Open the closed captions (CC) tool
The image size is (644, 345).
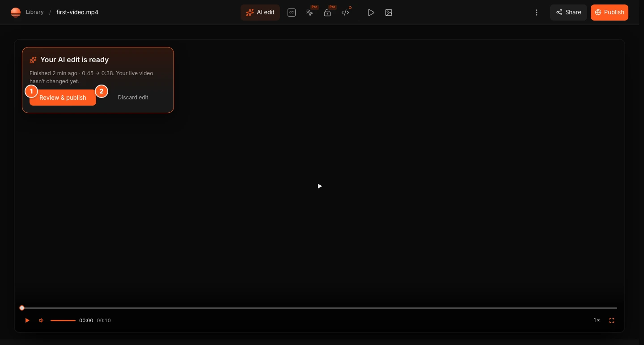point(292,13)
